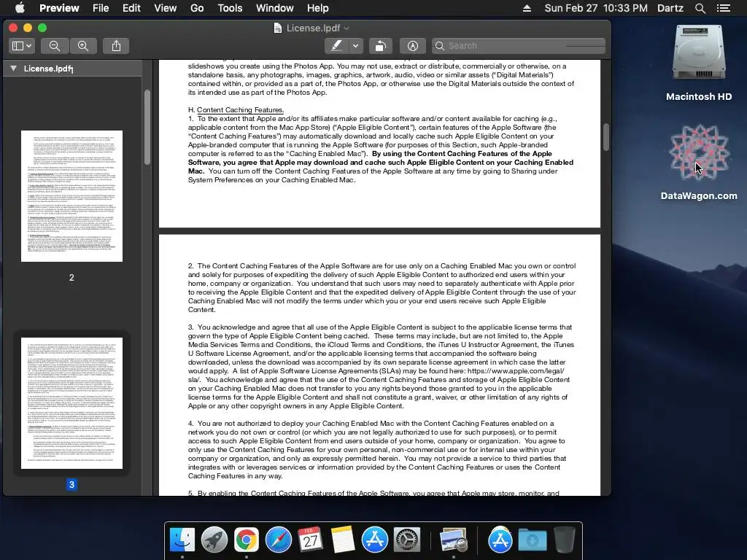This screenshot has width=747, height=560.
Task: Select the highlight pen tool
Action: [x=336, y=46]
